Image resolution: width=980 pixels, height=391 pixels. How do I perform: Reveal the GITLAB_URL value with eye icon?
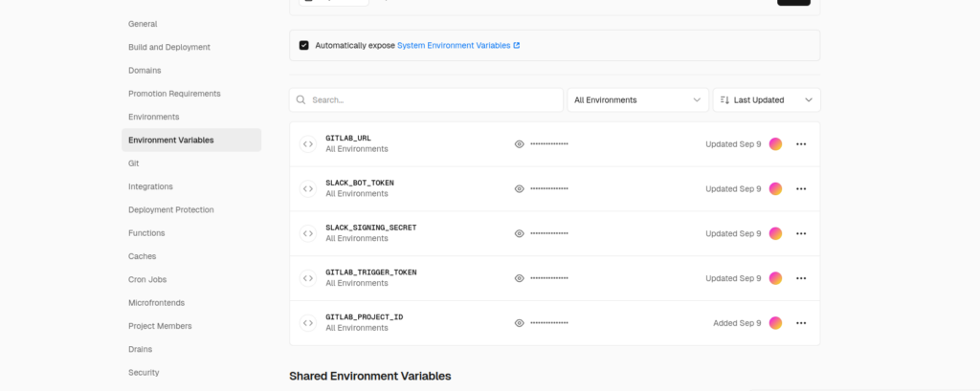tap(520, 144)
